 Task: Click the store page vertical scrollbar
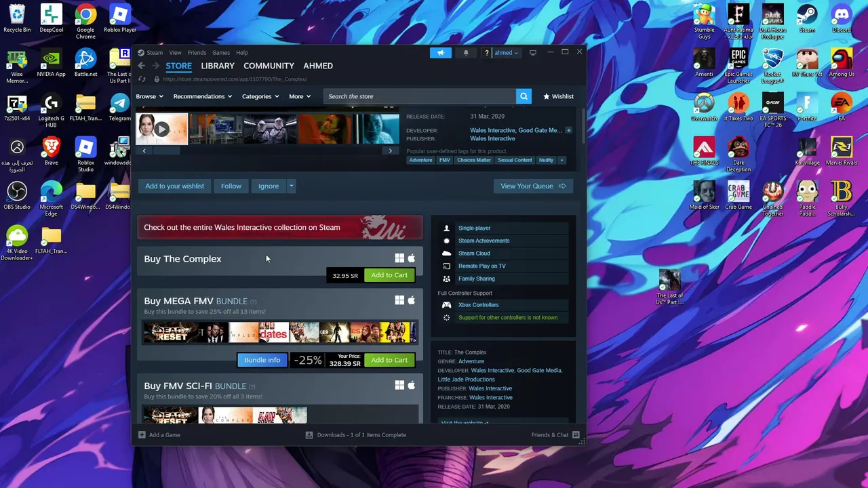583,126
